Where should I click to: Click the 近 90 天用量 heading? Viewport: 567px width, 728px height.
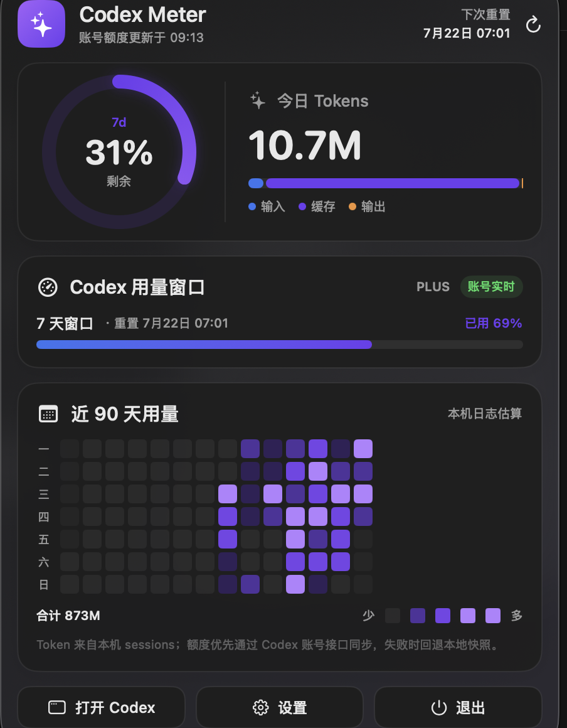(x=124, y=414)
